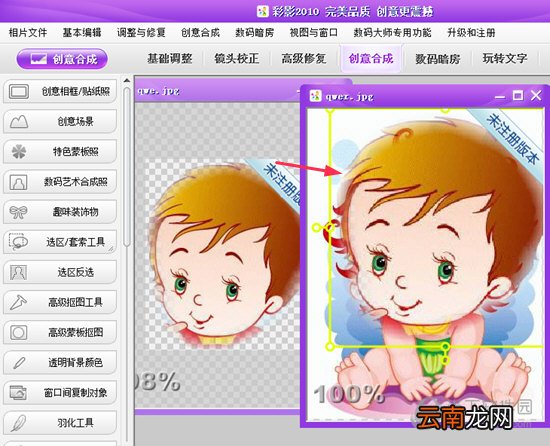Choose 羽化工具 label
The image size is (550, 446).
tap(75, 423)
